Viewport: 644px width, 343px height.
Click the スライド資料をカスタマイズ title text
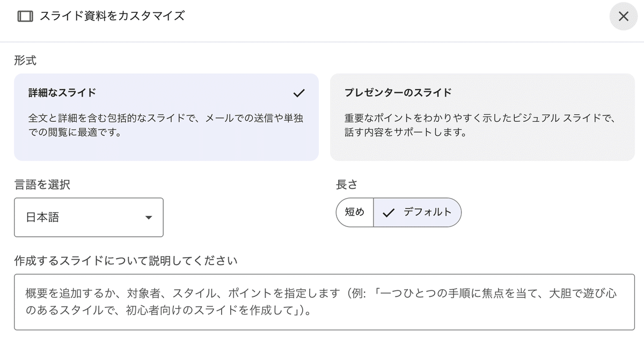(112, 16)
